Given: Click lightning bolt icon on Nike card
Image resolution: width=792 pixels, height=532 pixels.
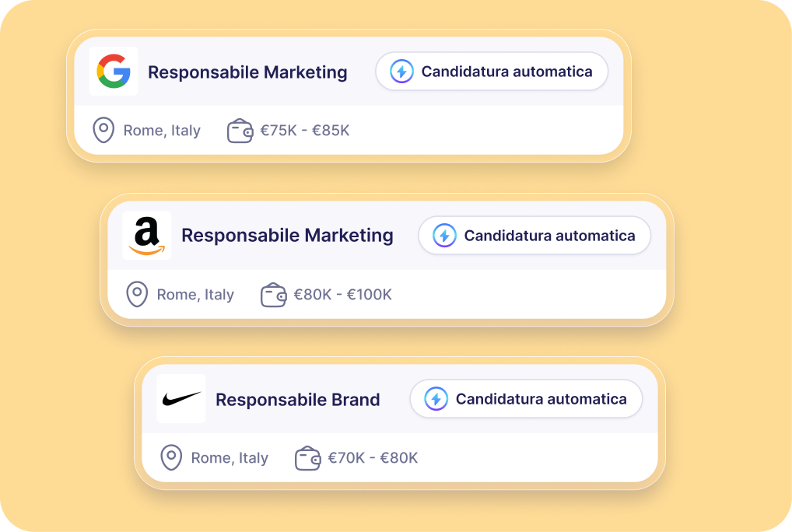Looking at the screenshot, I should point(436,399).
